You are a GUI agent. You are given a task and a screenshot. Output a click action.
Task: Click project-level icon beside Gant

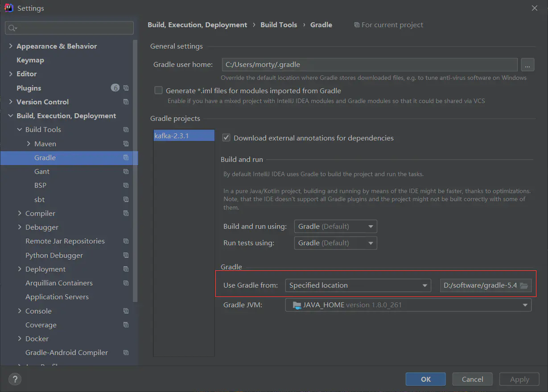(126, 171)
